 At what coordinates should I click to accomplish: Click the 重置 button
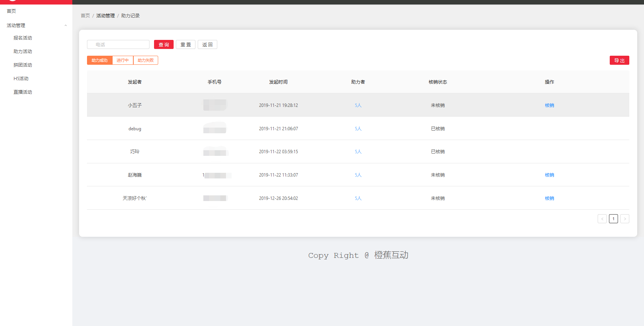click(186, 44)
